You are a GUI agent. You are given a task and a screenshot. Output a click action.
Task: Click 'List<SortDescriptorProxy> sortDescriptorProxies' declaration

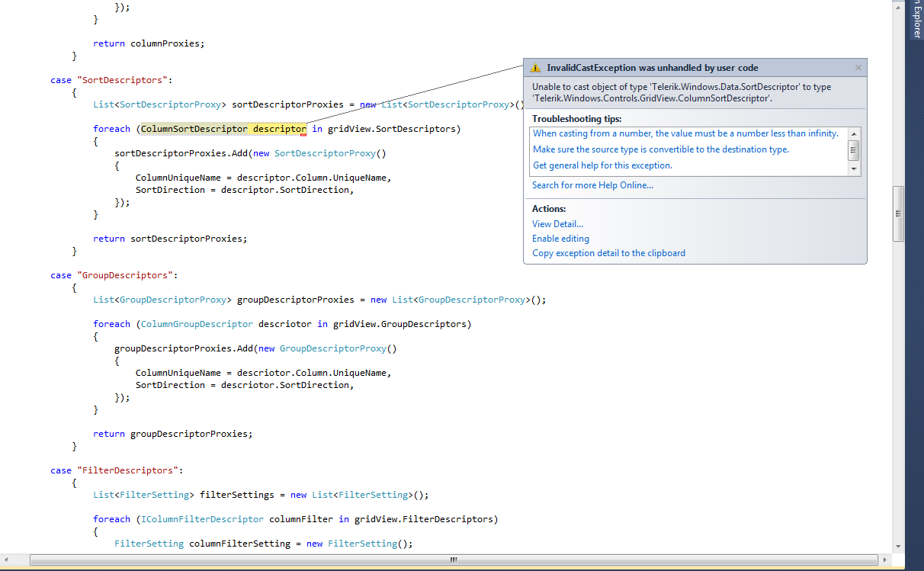(218, 104)
